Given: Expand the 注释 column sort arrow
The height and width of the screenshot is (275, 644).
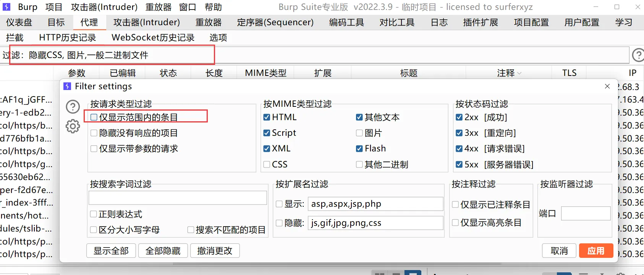Looking at the screenshot, I should (519, 73).
